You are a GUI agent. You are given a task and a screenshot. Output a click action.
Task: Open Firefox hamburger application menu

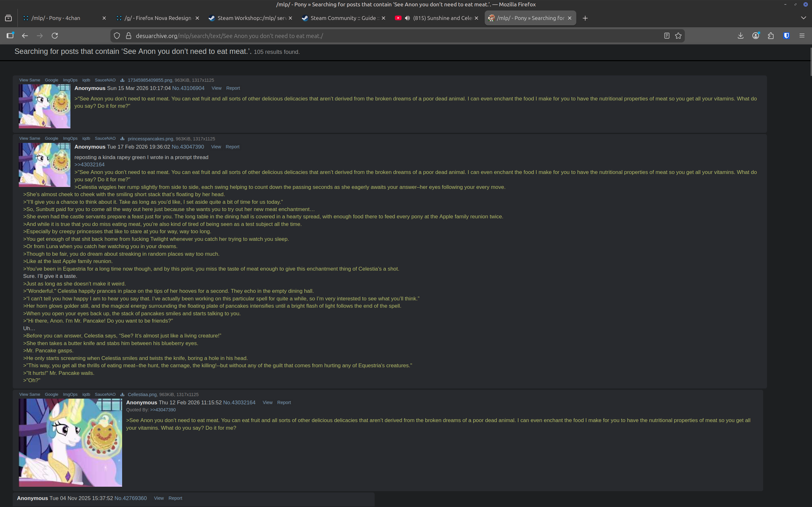coord(802,35)
